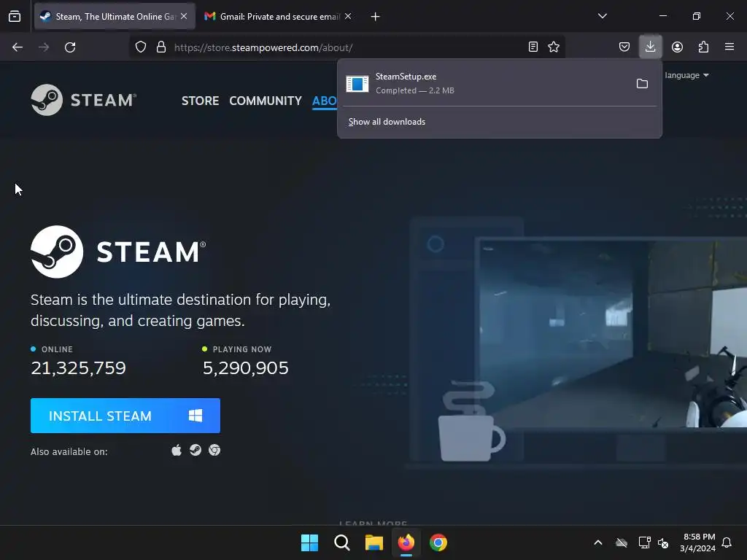The width and height of the screenshot is (747, 560).
Task: Toggle the downloads toolbar button
Action: coord(650,47)
